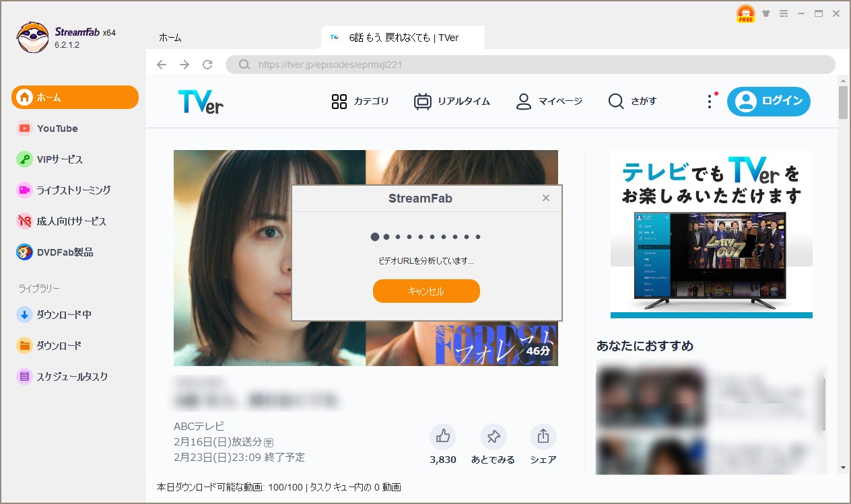This screenshot has height=504, width=851.
Task: Click 2月23日(日)23:09 終了予定 text
Action: [239, 458]
